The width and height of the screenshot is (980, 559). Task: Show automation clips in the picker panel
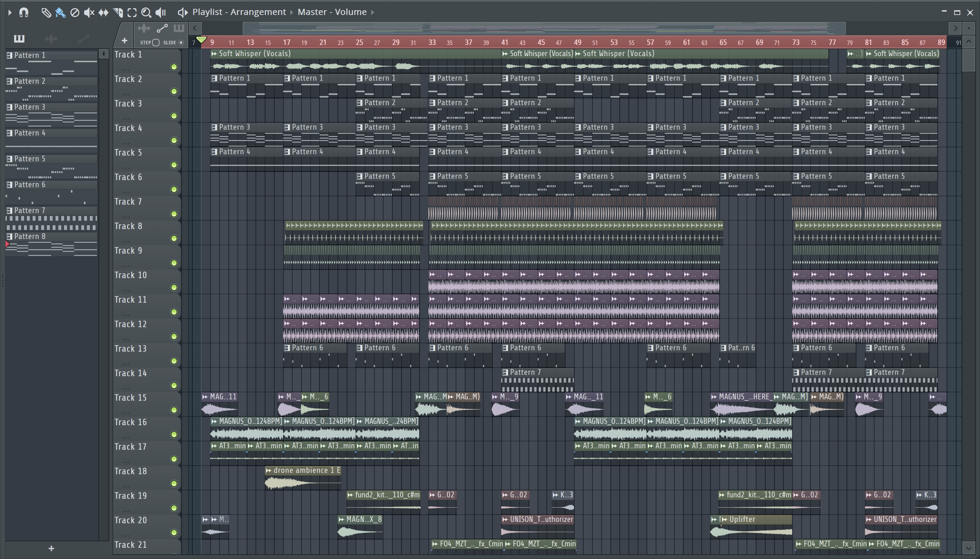click(83, 38)
